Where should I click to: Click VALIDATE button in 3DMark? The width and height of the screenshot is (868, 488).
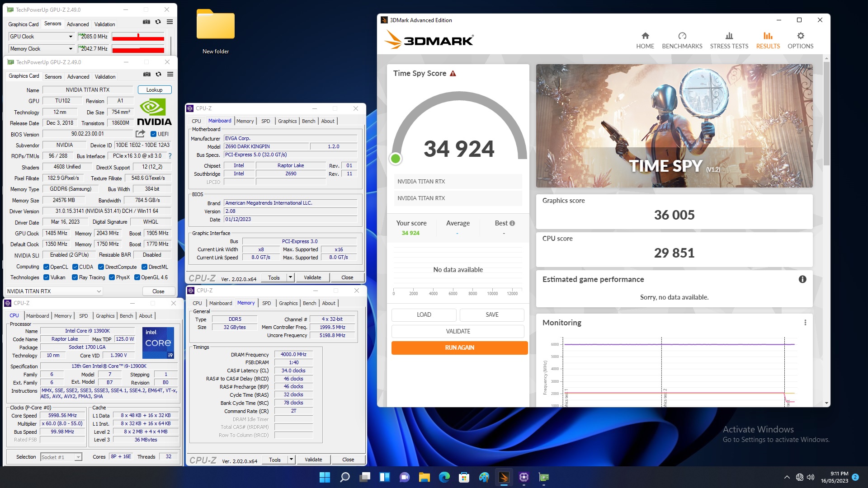[x=458, y=331]
